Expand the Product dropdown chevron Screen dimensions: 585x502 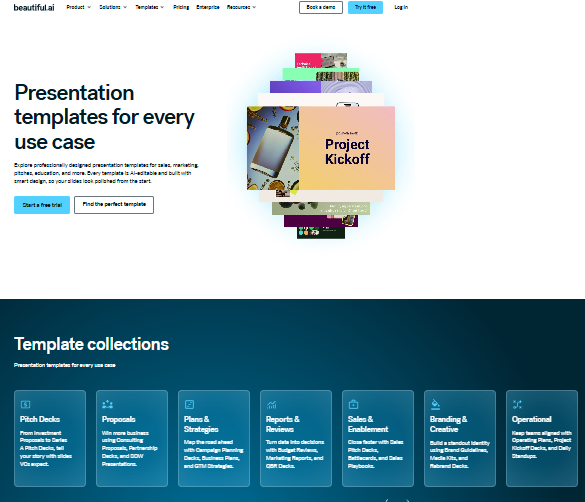[89, 7]
